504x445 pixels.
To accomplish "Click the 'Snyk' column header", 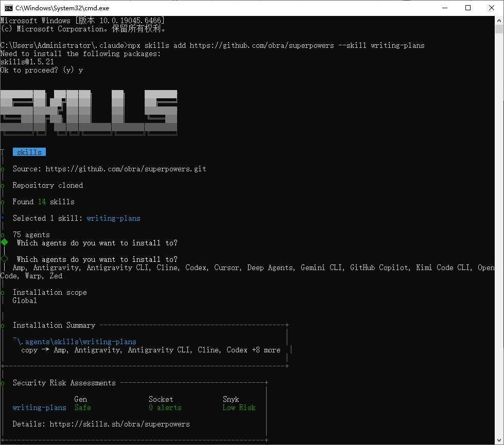I will coord(231,399).
